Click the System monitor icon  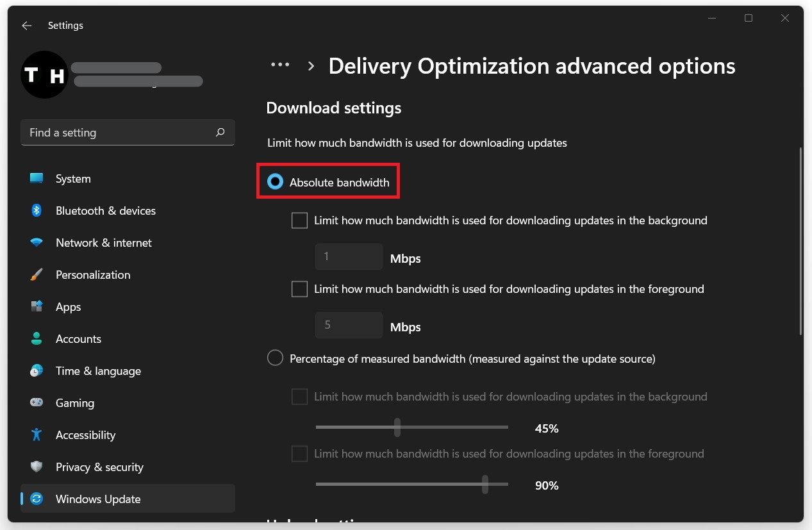click(x=37, y=179)
